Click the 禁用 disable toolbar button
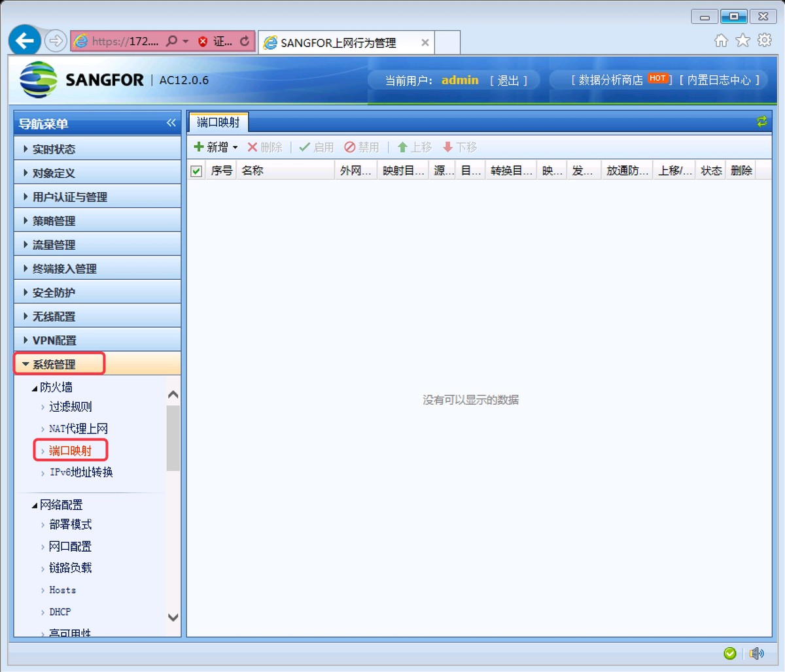Image resolution: width=785 pixels, height=672 pixels. pos(362,147)
